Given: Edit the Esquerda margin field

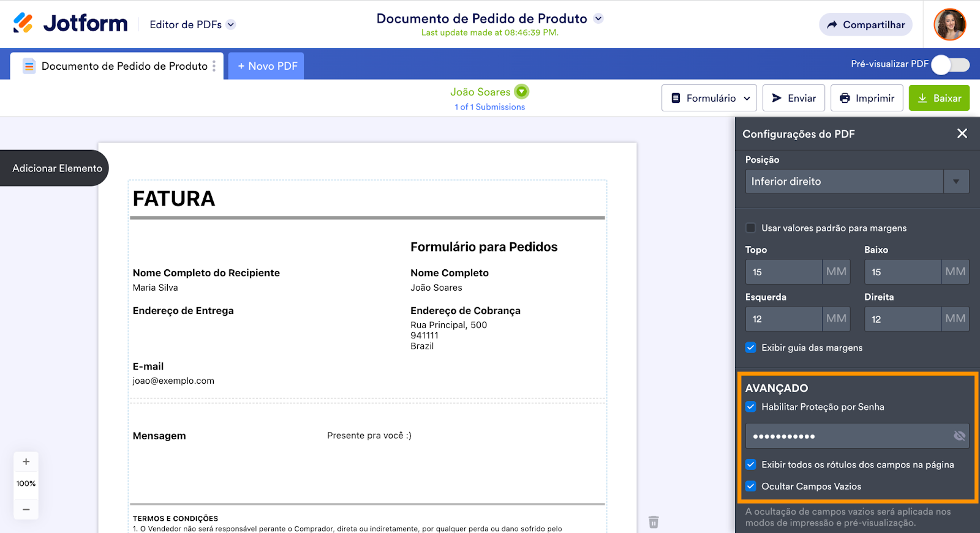Looking at the screenshot, I should [783, 319].
